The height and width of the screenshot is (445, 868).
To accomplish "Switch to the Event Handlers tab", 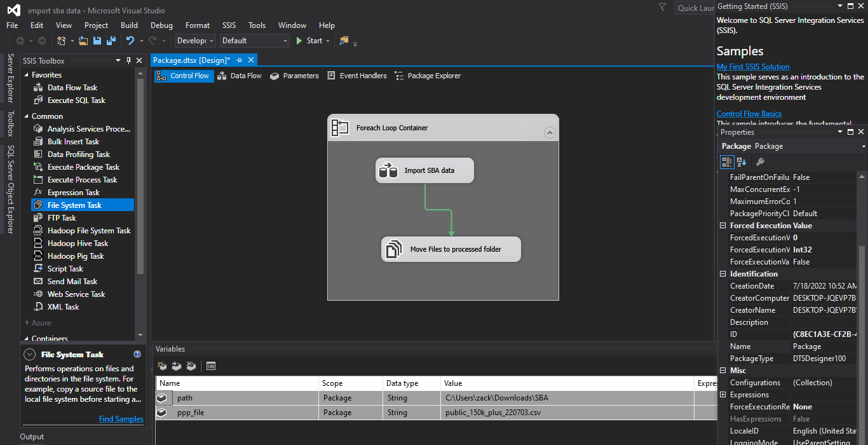I will (356, 76).
